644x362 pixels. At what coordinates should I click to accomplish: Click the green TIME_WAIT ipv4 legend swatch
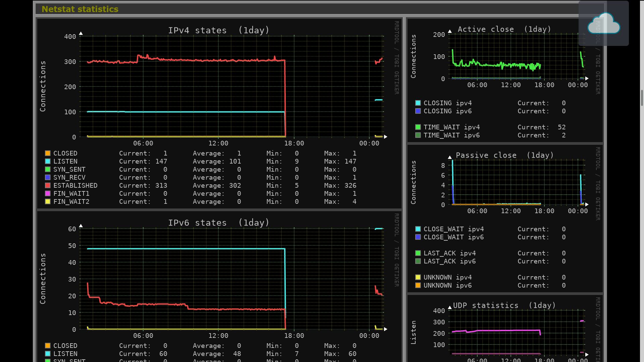point(418,127)
